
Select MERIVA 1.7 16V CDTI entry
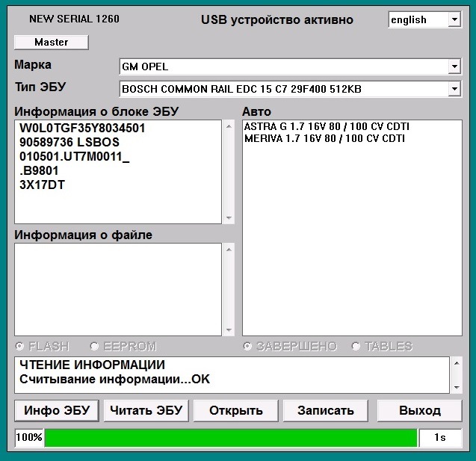click(324, 138)
